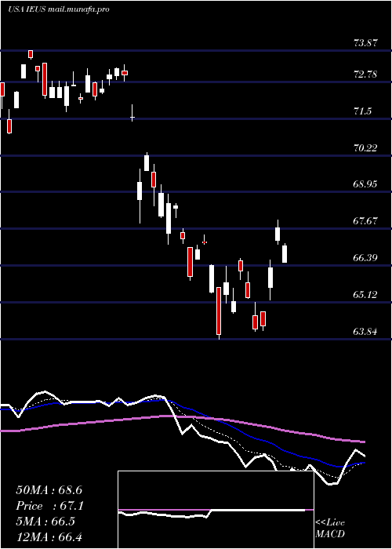Click the topmost red candle at 73.87

(x=31, y=54)
